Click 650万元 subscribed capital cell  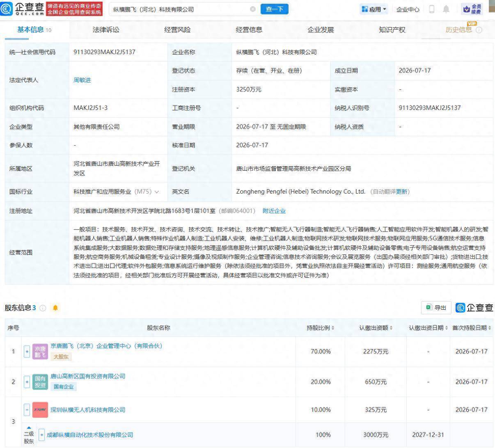click(x=376, y=382)
